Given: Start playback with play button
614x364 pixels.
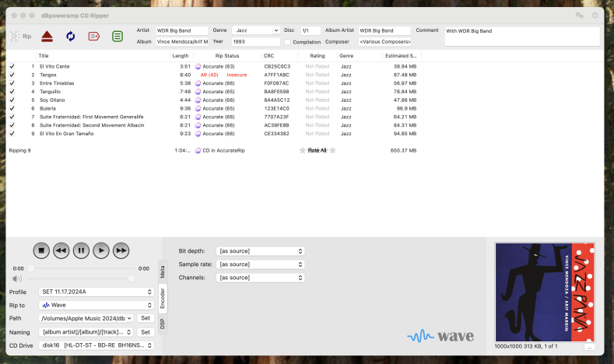Looking at the screenshot, I should click(x=101, y=250).
